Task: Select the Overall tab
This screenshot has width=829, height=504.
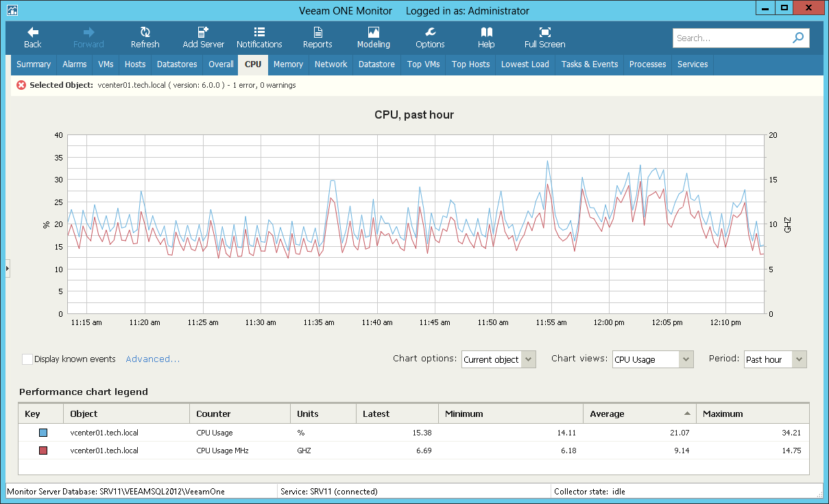Action: [x=221, y=64]
